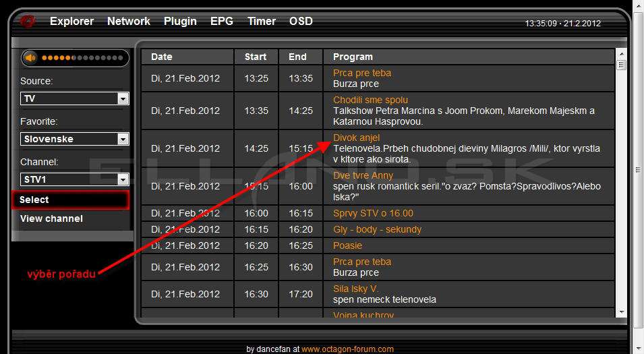Mute sound with the speaker icon
This screenshot has height=354, width=644.
[x=30, y=58]
